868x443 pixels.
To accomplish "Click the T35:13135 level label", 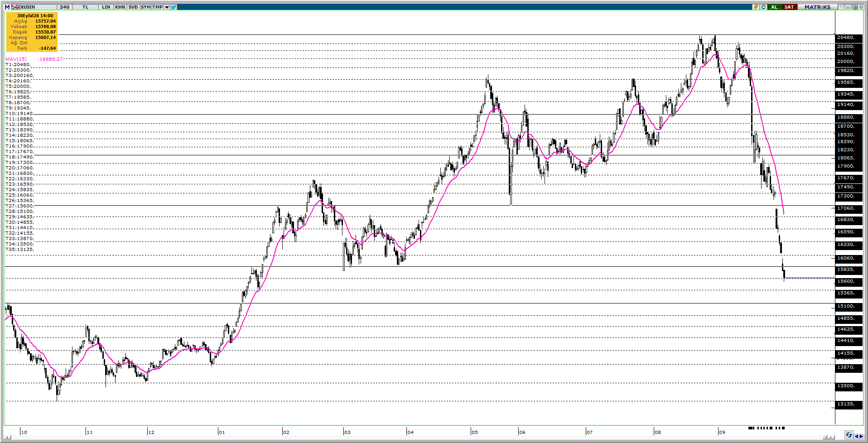I will (19, 250).
